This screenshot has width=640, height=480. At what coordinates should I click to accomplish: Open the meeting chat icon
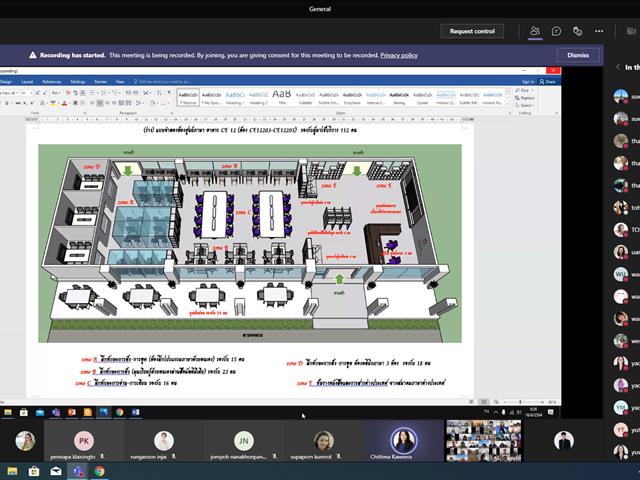tap(556, 31)
